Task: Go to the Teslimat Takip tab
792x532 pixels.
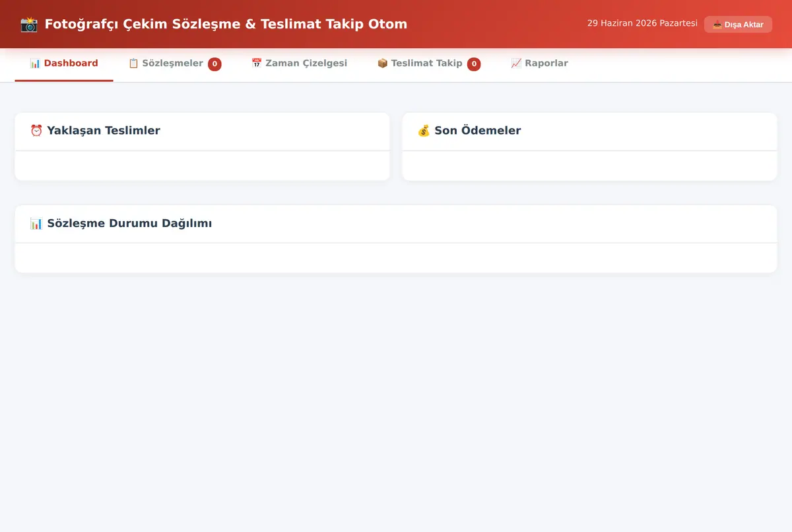Action: tap(429, 63)
